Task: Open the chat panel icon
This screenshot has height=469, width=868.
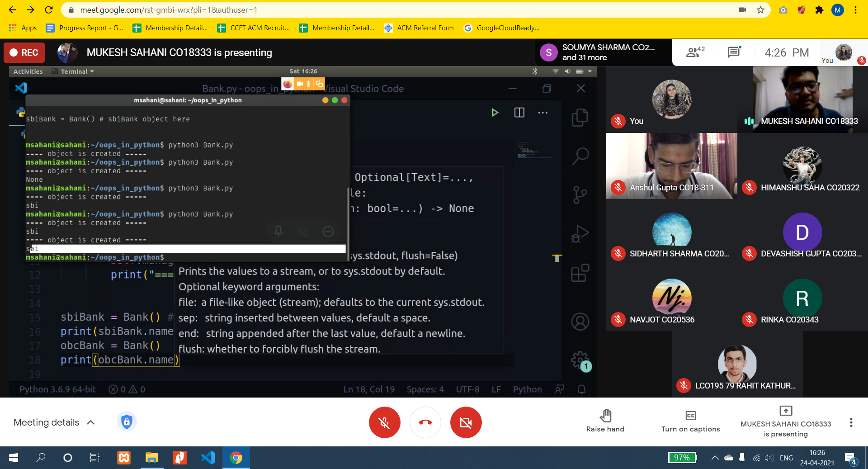Action: [733, 52]
